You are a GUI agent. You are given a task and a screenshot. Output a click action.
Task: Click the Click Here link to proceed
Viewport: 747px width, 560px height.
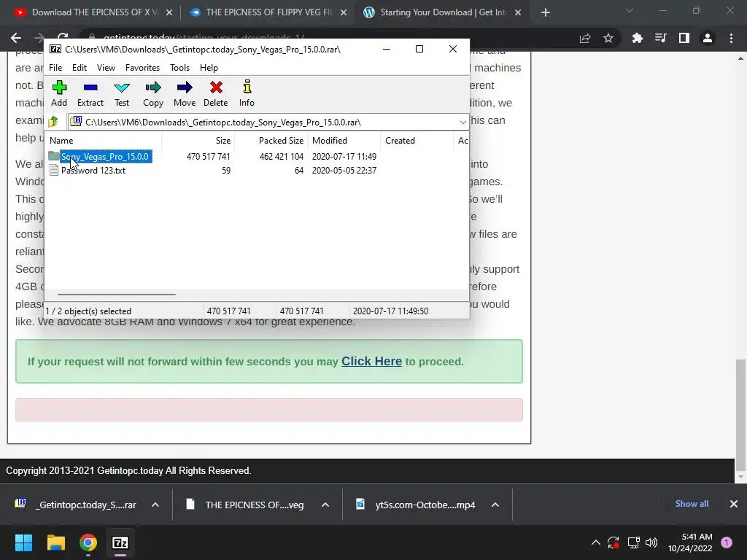(x=371, y=362)
